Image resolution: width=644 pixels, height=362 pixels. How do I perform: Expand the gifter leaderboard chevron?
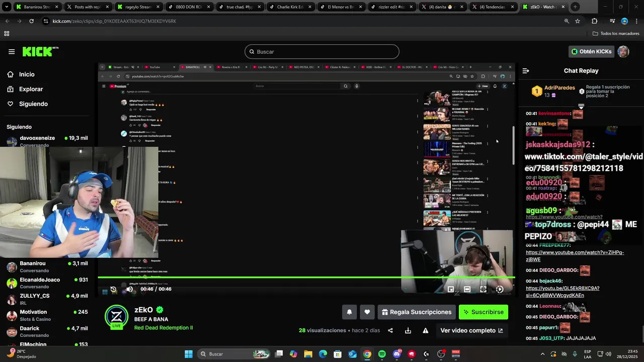pyautogui.click(x=581, y=107)
